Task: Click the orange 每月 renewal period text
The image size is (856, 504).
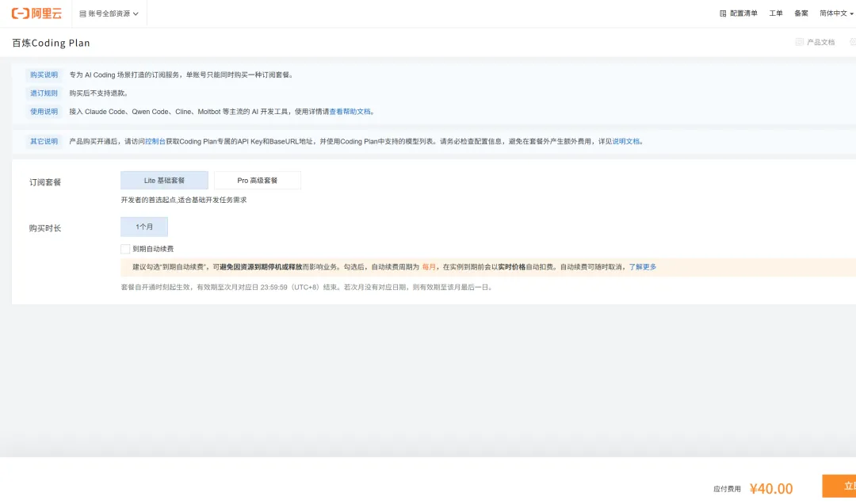Action: coord(429,267)
